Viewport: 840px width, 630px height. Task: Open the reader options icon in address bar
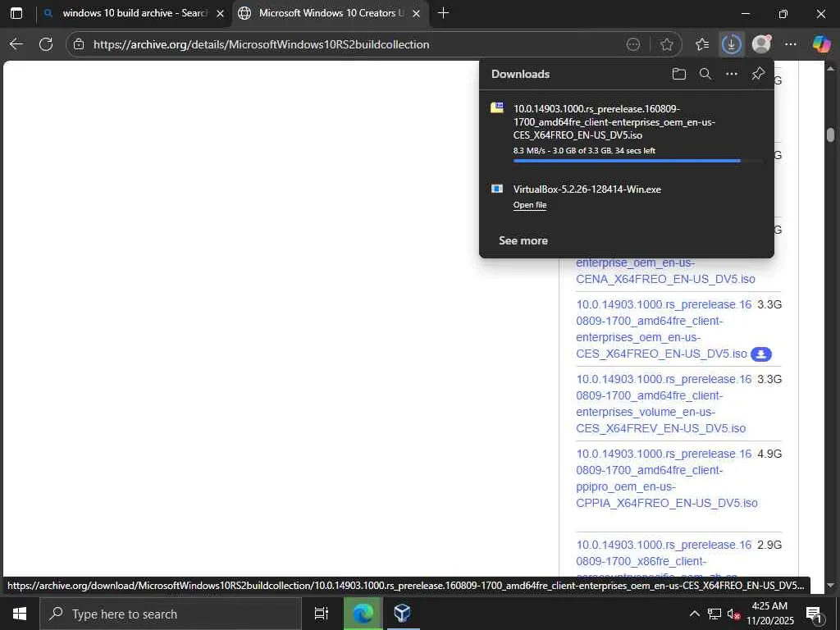[633, 44]
